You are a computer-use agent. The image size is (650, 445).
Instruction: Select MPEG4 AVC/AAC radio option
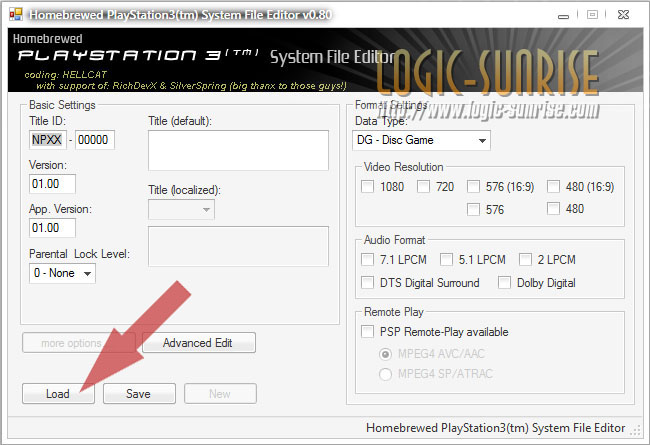pyautogui.click(x=385, y=354)
